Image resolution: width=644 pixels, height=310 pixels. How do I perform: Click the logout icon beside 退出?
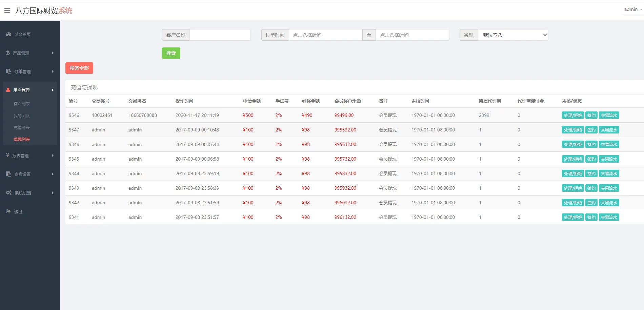point(8,211)
